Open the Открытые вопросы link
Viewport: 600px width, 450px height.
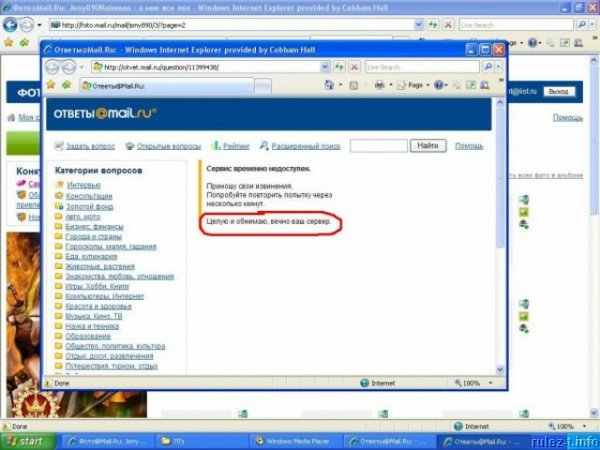168,146
